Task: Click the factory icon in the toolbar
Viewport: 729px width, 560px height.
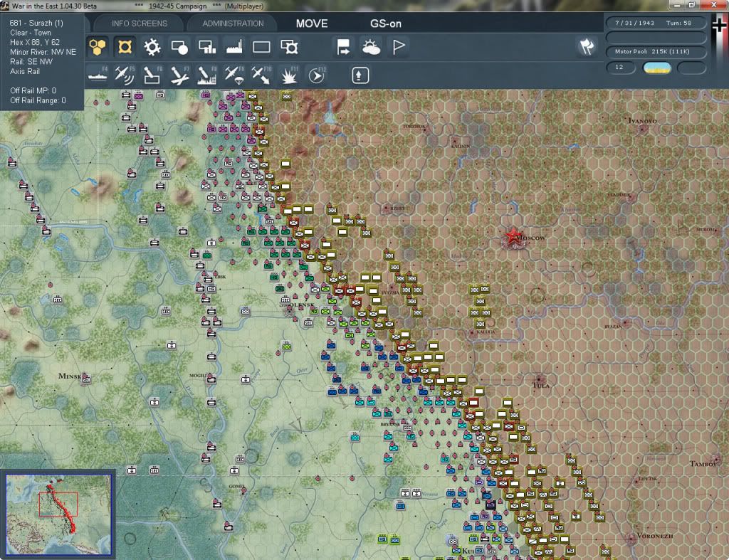Action: click(x=234, y=47)
